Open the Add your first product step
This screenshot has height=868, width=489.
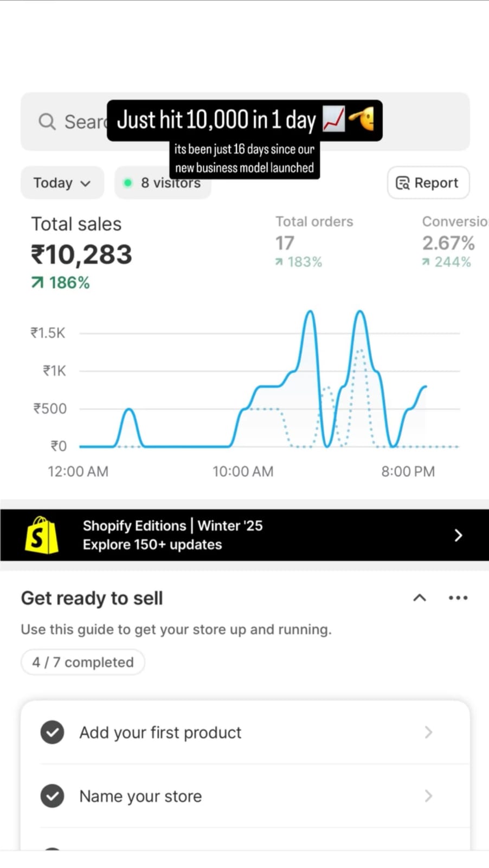(x=160, y=732)
